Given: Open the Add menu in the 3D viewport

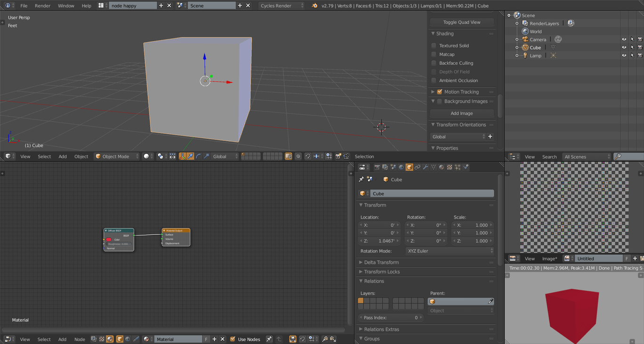Looking at the screenshot, I should tap(62, 156).
